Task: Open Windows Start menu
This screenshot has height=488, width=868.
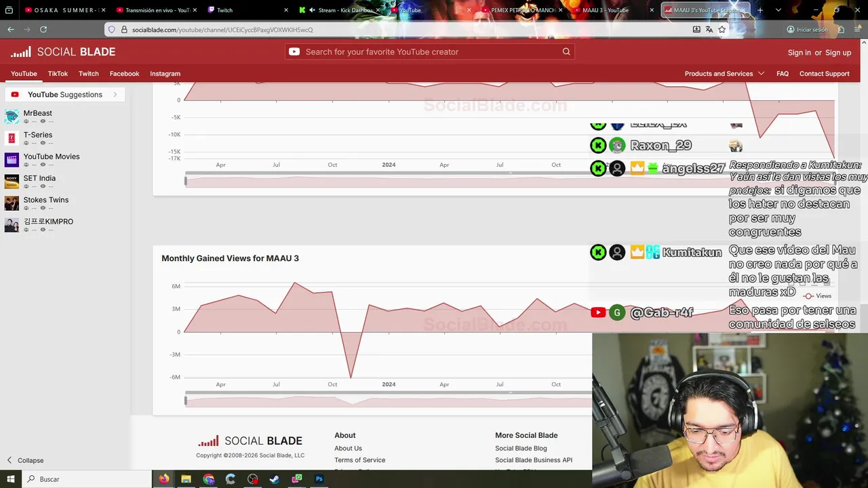Action: tap(11, 479)
